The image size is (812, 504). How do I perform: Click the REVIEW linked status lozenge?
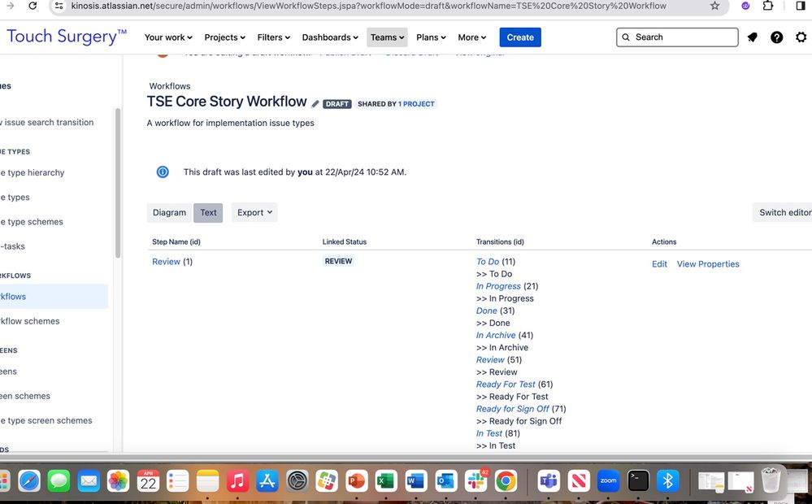coord(338,261)
